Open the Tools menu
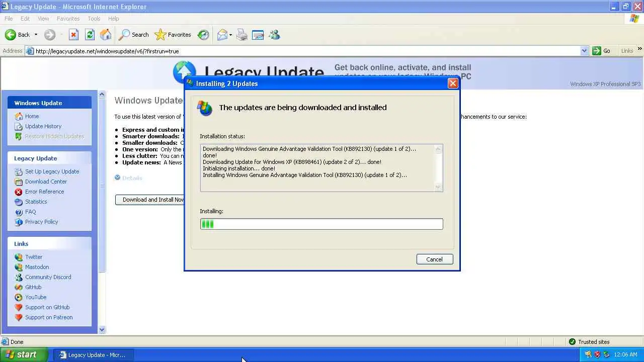The height and width of the screenshot is (362, 644). point(94,19)
